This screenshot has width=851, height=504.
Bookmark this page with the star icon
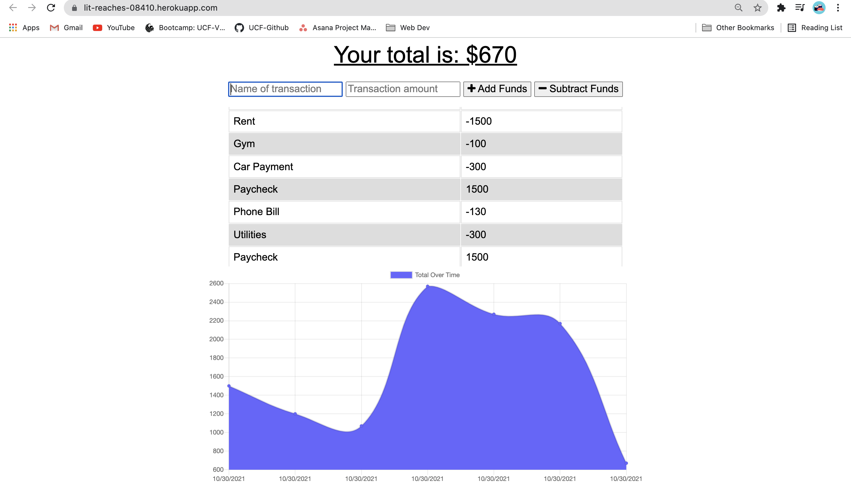(x=757, y=7)
